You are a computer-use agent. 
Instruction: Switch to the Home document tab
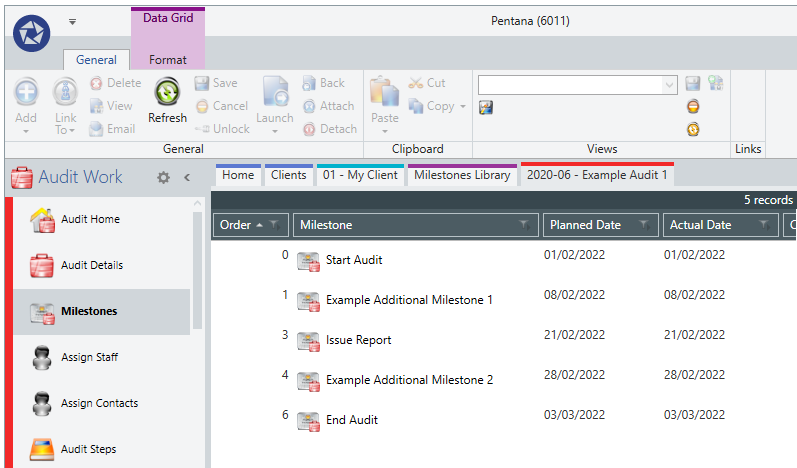click(238, 175)
